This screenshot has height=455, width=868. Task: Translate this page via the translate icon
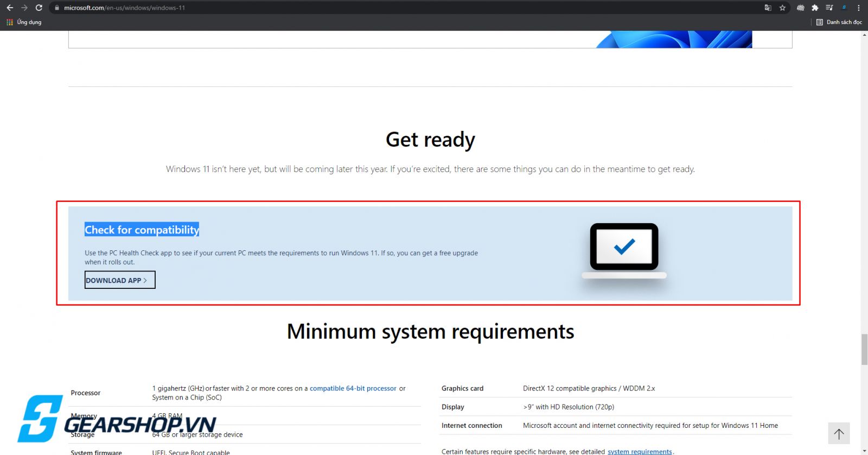click(768, 8)
